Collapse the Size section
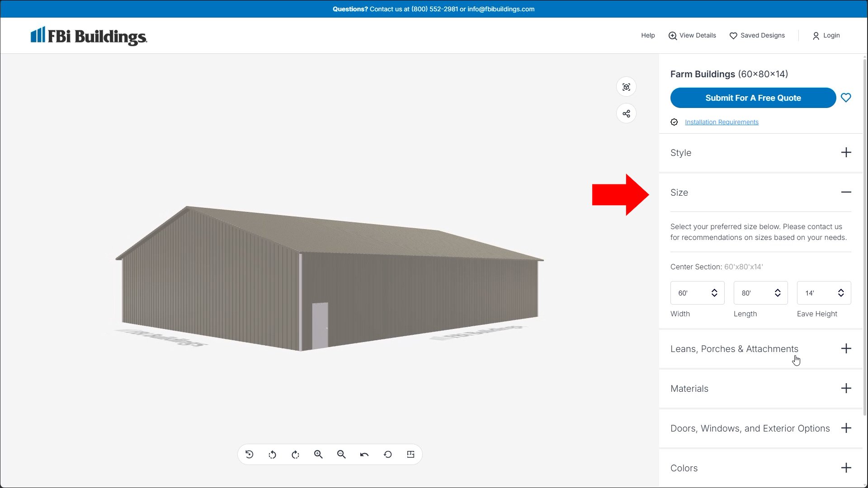This screenshot has height=488, width=868. [846, 192]
